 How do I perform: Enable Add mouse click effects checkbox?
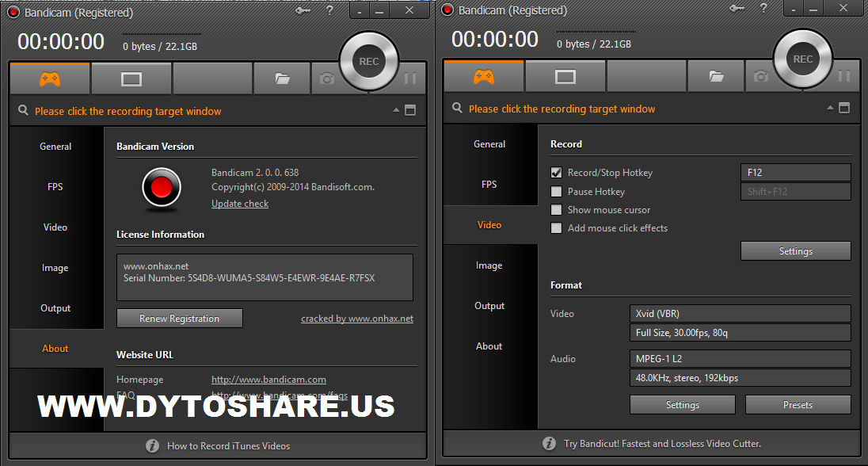(x=556, y=227)
